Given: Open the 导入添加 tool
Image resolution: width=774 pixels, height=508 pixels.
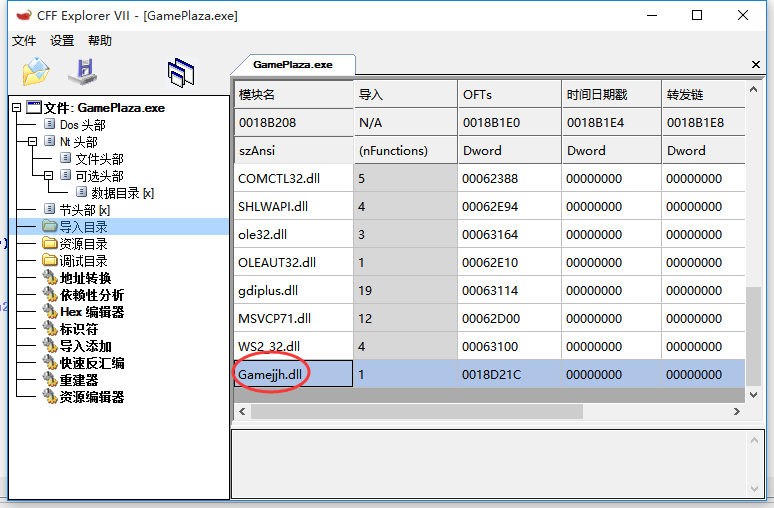Looking at the screenshot, I should click(85, 347).
